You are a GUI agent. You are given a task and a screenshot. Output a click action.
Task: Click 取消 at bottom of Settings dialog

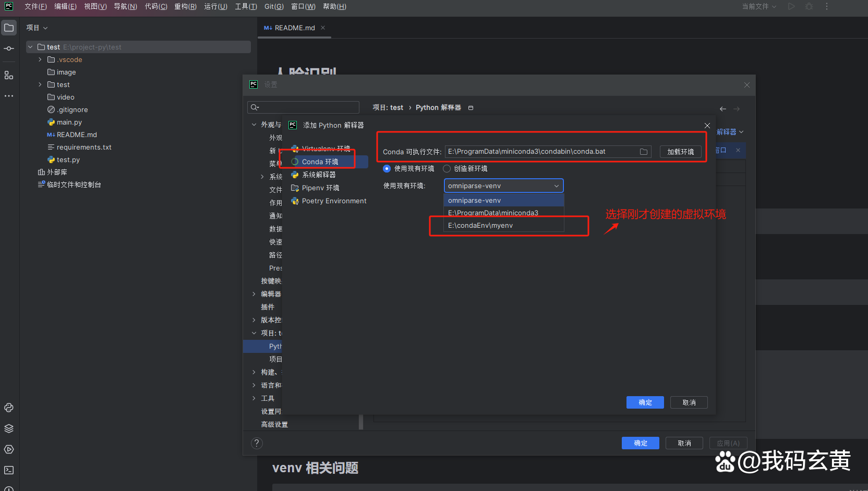[x=684, y=443]
